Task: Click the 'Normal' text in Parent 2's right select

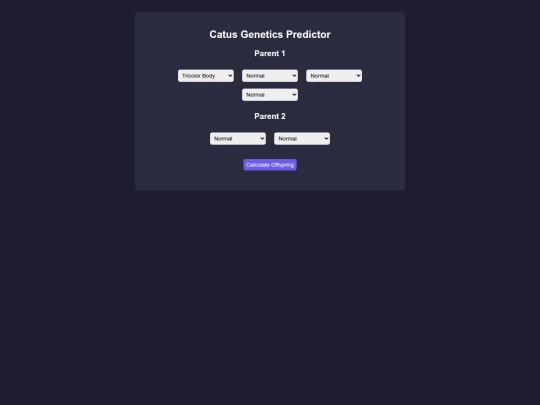Action: (287, 138)
